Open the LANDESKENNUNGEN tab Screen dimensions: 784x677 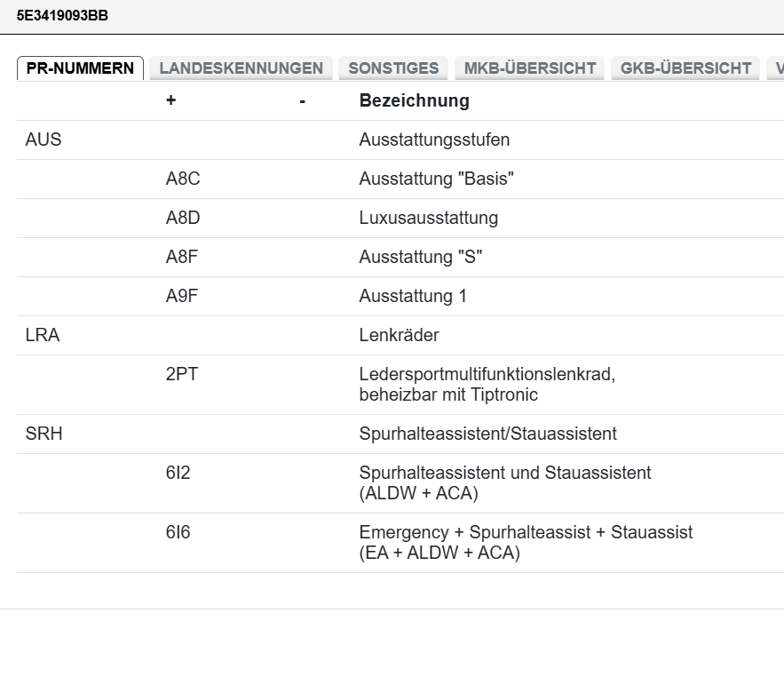tap(241, 68)
